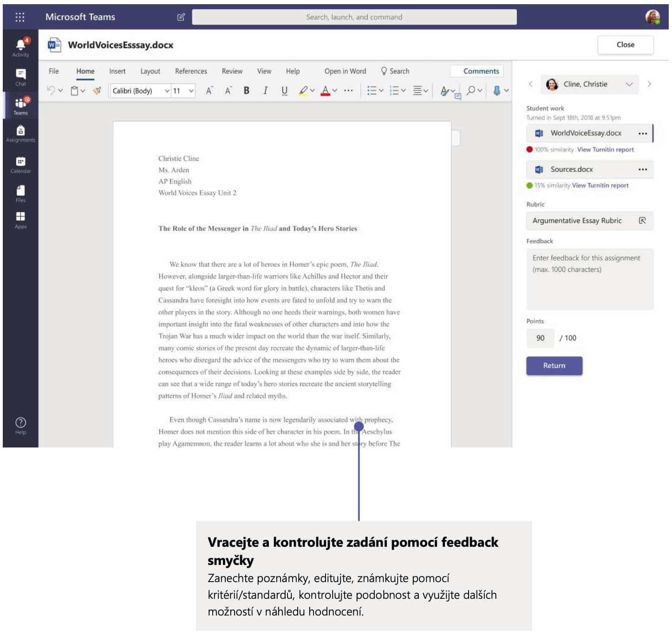Viewport: 672px width, 635px height.
Task: Expand the Paste options dropdown arrow
Action: pos(83,91)
